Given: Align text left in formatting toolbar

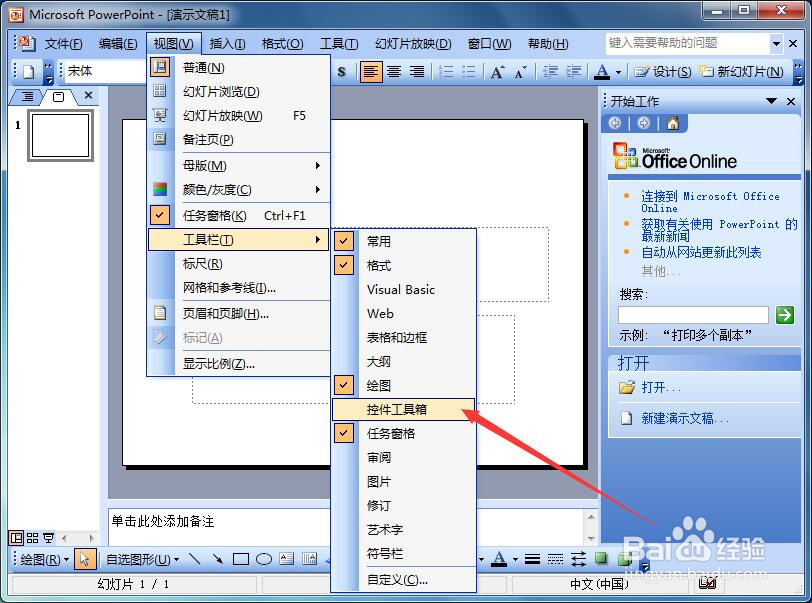Looking at the screenshot, I should pyautogui.click(x=371, y=72).
